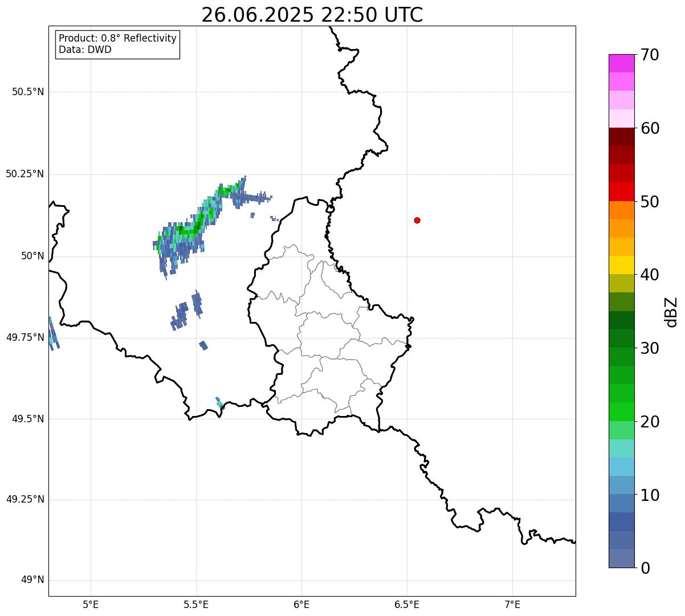Click the colorbar tick label "30"
The image size is (685, 616).
(650, 348)
